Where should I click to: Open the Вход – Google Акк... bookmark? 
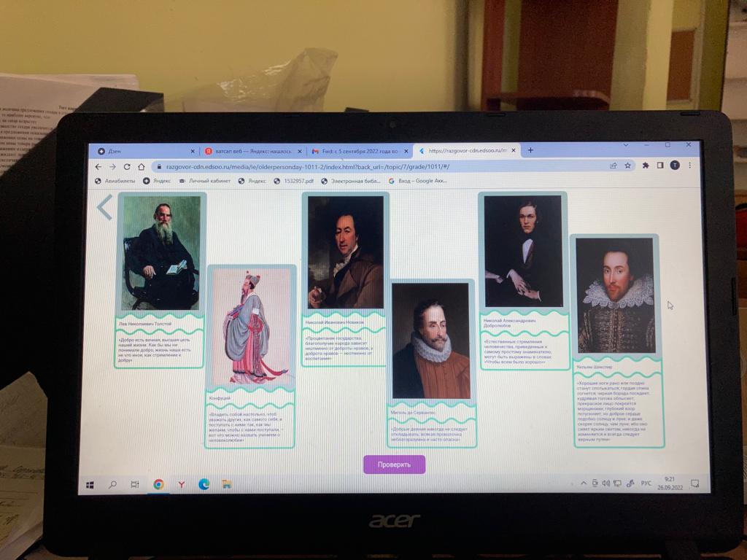(x=418, y=181)
